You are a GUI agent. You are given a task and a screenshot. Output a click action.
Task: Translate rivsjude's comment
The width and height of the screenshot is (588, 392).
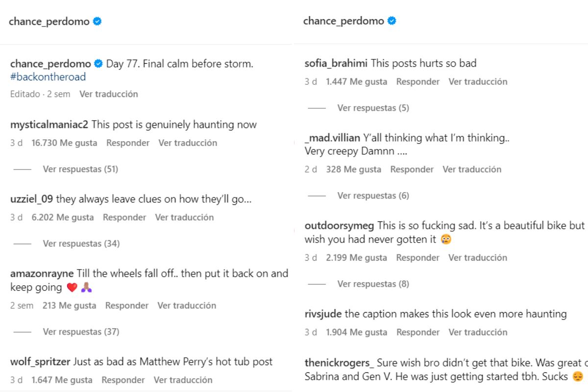478,332
